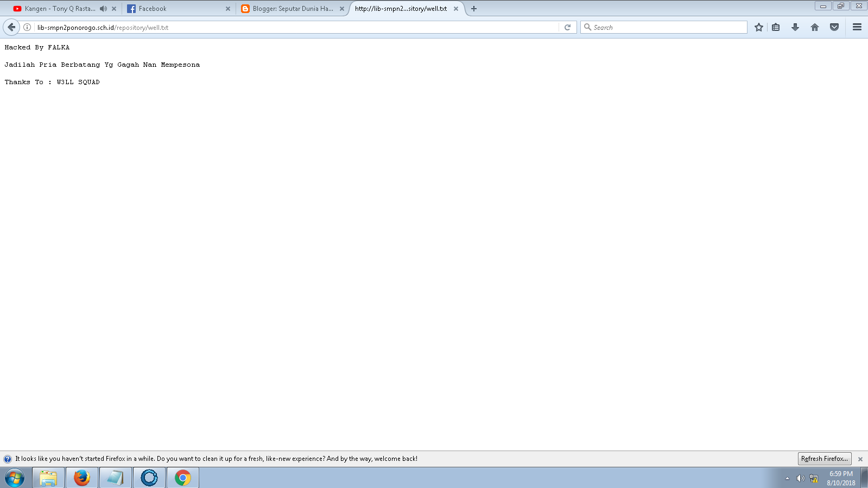Open the notebook app in the taskbar

[x=116, y=478]
